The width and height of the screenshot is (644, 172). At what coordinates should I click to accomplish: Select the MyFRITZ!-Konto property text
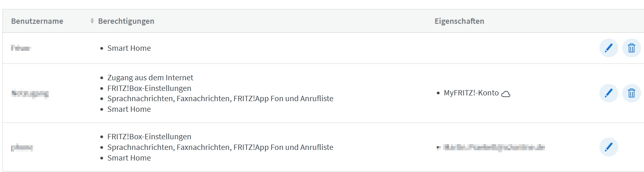tap(471, 93)
